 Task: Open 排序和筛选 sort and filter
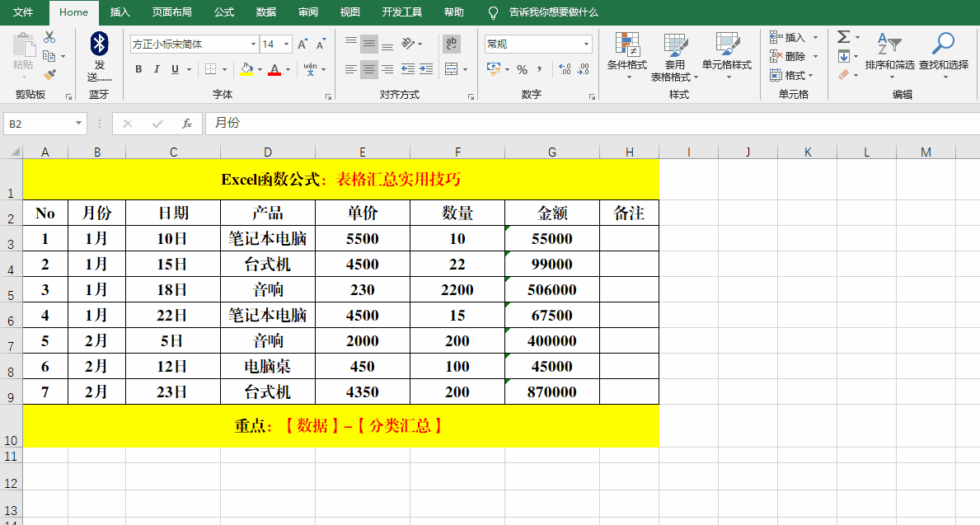click(889, 56)
